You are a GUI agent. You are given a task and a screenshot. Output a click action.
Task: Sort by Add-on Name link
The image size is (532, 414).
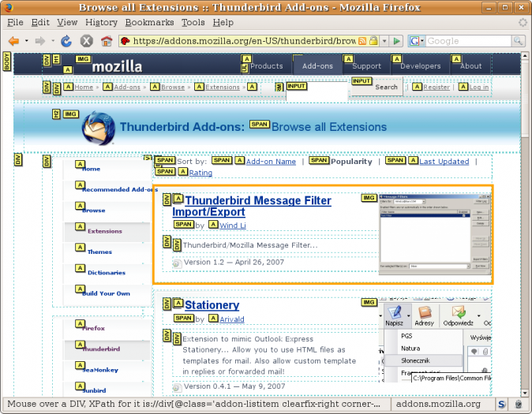point(271,162)
